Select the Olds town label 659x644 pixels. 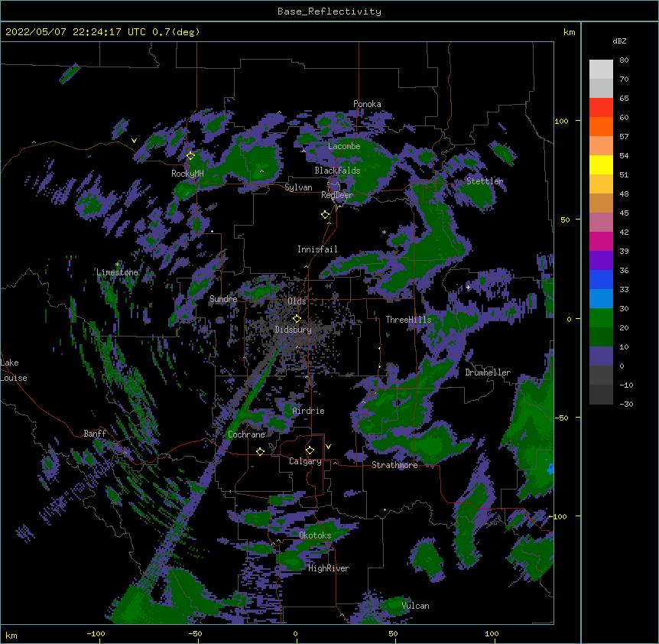tap(297, 301)
